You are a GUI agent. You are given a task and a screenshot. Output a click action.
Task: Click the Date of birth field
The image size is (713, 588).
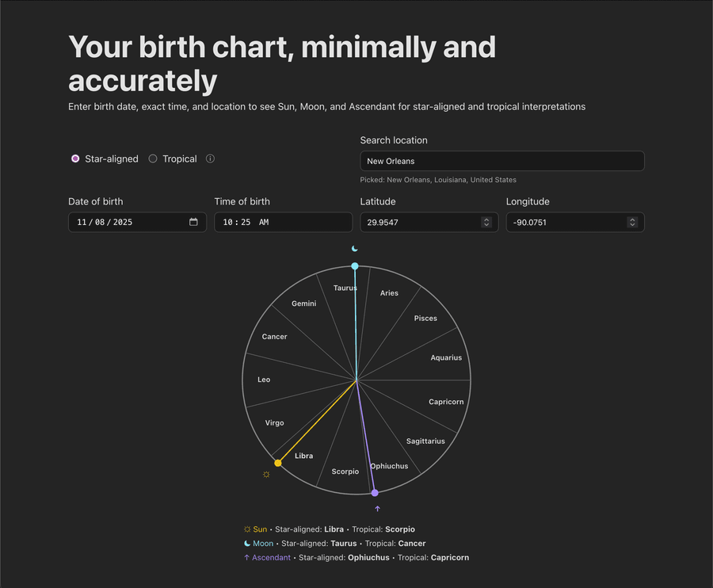(127, 222)
